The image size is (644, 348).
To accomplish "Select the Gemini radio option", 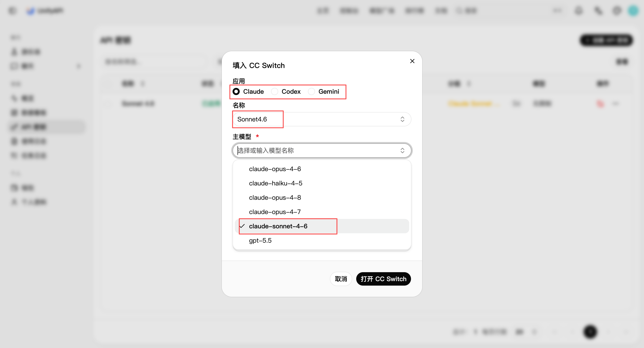I will pos(311,91).
